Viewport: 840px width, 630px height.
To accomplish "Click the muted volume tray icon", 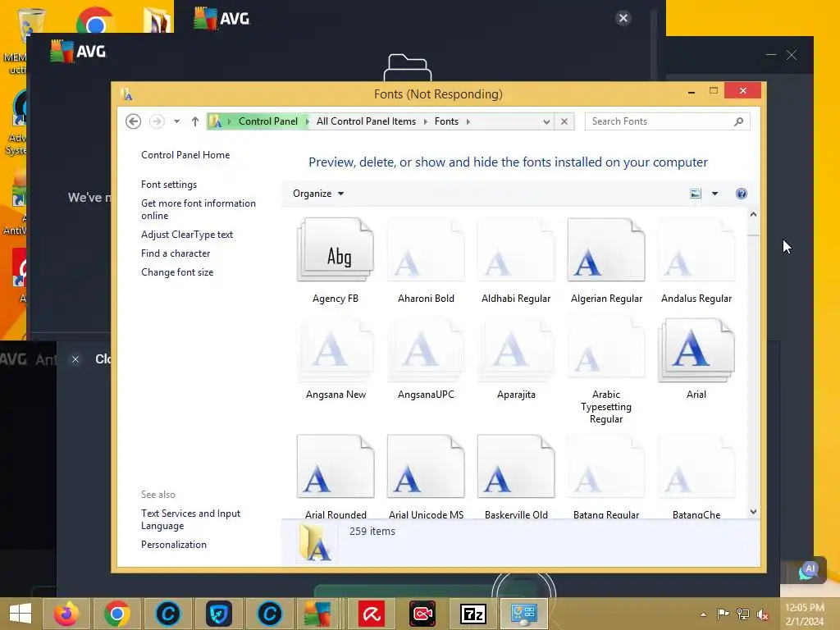I will click(x=763, y=614).
